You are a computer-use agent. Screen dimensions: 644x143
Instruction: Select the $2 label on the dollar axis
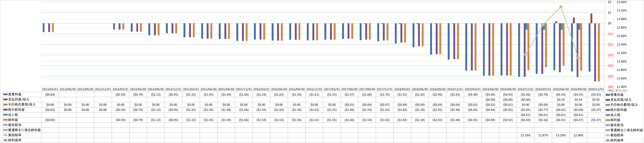pos(610,2)
